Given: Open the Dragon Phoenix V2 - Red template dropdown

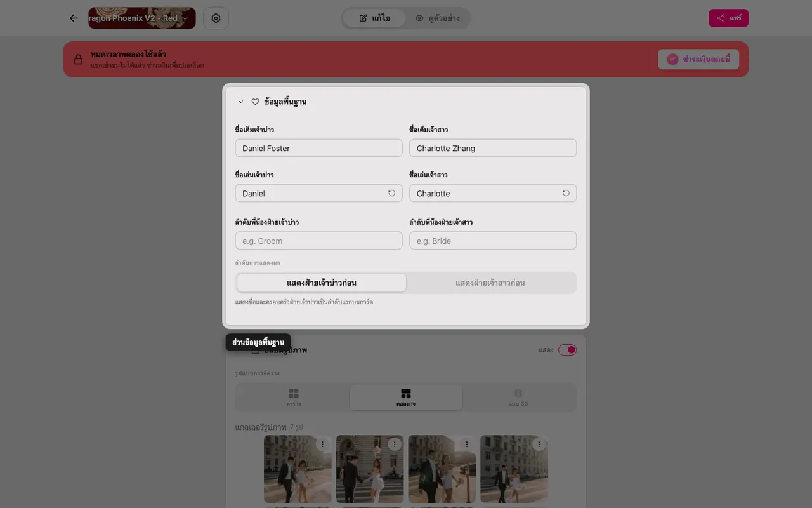Looking at the screenshot, I should [142, 18].
